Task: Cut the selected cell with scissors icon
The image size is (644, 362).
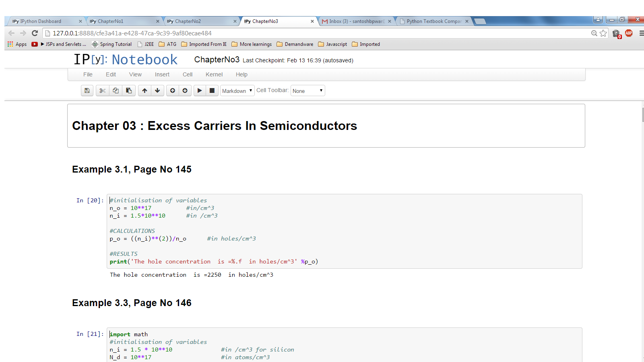Action: 103,90
